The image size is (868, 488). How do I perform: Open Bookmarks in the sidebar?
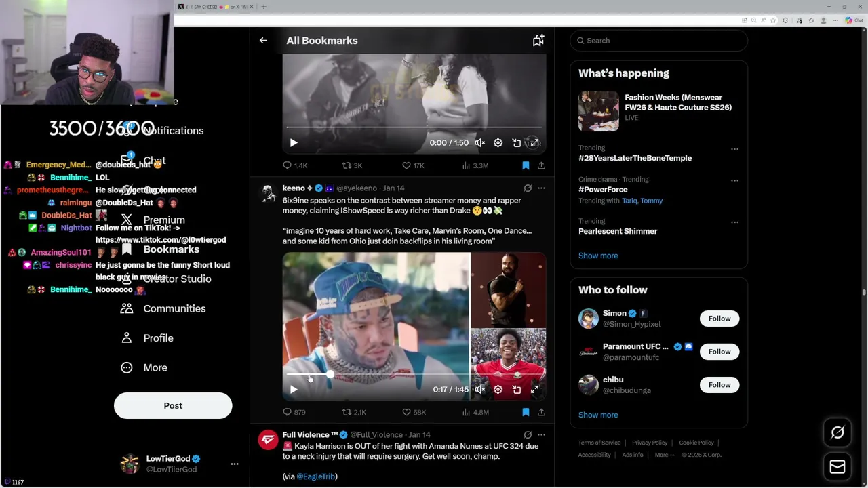pyautogui.click(x=162, y=249)
